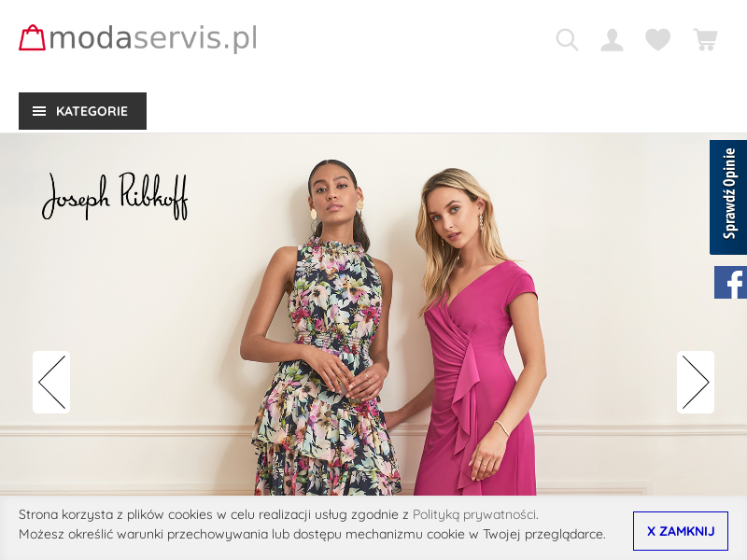Go to previous slide with left arrow
Image resolution: width=747 pixels, height=560 pixels.
click(51, 382)
